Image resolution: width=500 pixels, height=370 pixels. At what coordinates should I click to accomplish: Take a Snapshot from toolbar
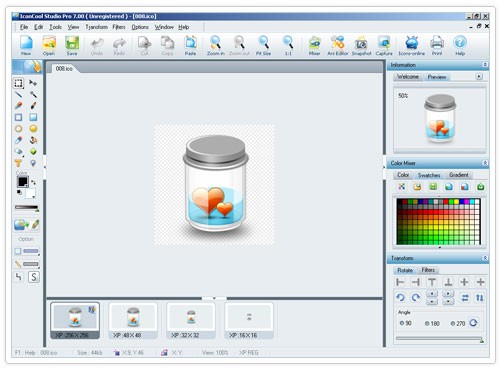pyautogui.click(x=361, y=46)
